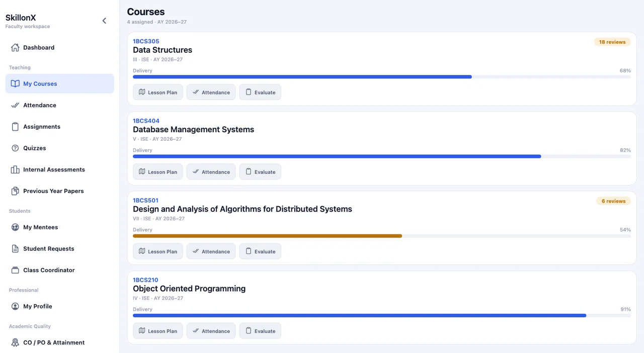Go to Assignments in sidebar
Viewport: 644px width, 353px height.
(x=60, y=127)
